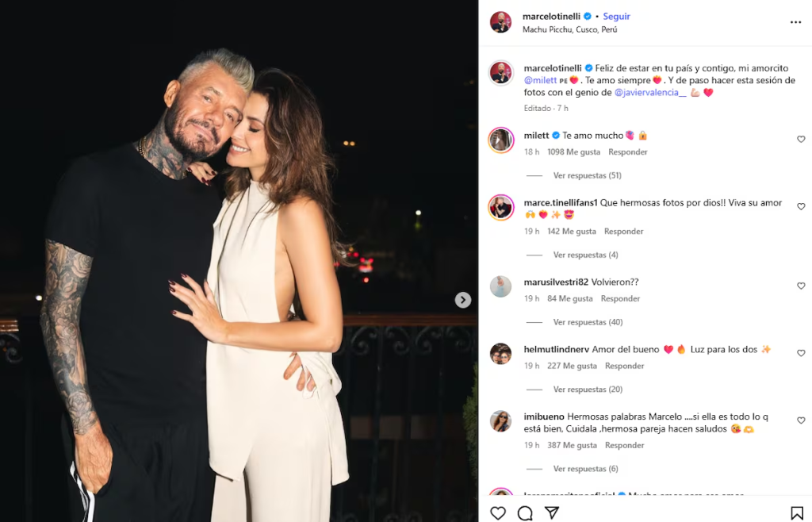Open marcelotinelli's profile picture in header
812x522 pixels.
tap(500, 22)
